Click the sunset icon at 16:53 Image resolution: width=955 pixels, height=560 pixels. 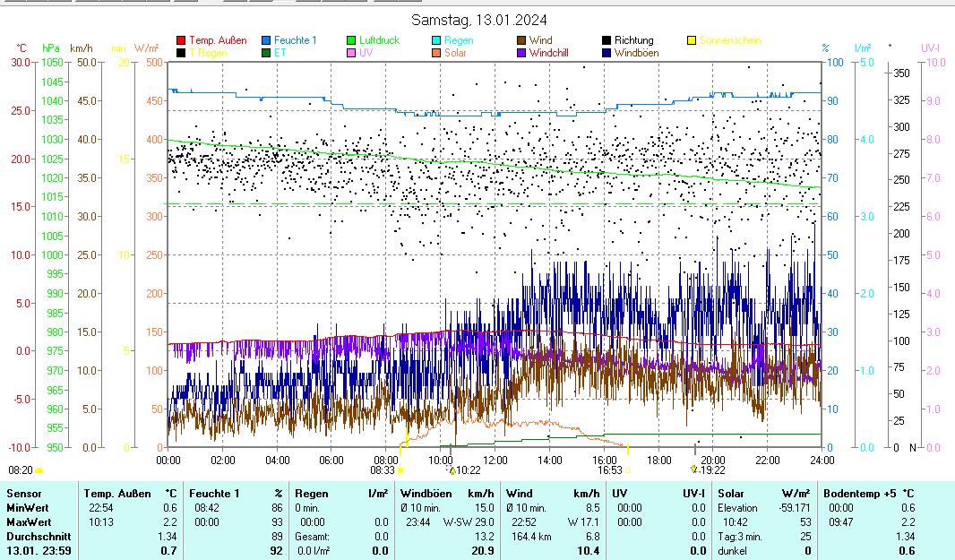pyautogui.click(x=627, y=470)
